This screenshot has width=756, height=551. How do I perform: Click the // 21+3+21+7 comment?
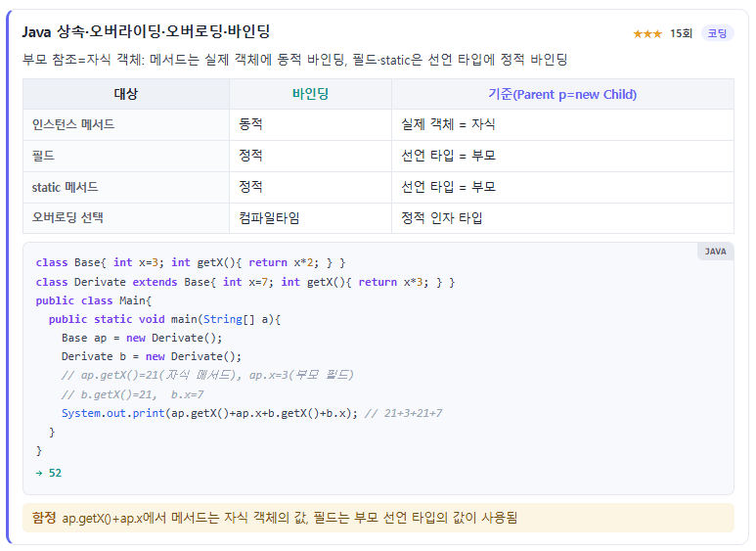coord(404,413)
